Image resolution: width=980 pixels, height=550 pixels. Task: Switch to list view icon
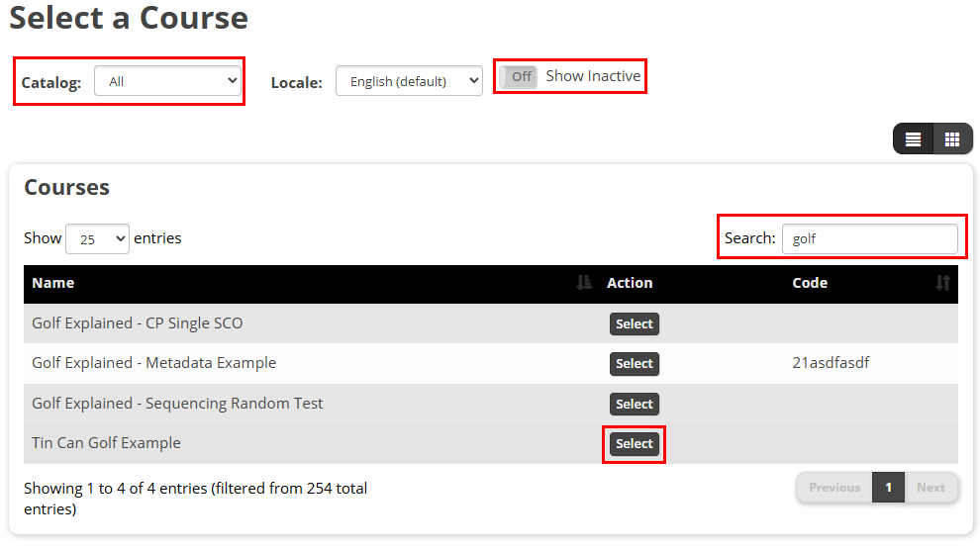913,138
